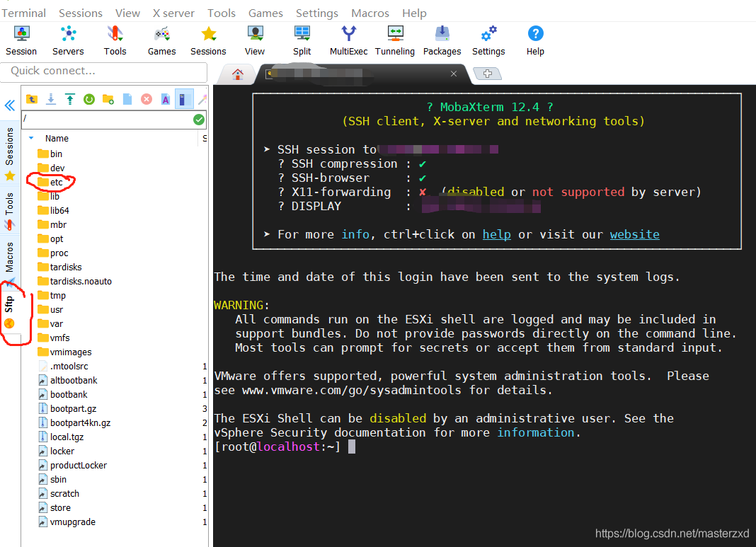Create a new file in SFTP browser
The width and height of the screenshot is (756, 547).
coord(127,99)
